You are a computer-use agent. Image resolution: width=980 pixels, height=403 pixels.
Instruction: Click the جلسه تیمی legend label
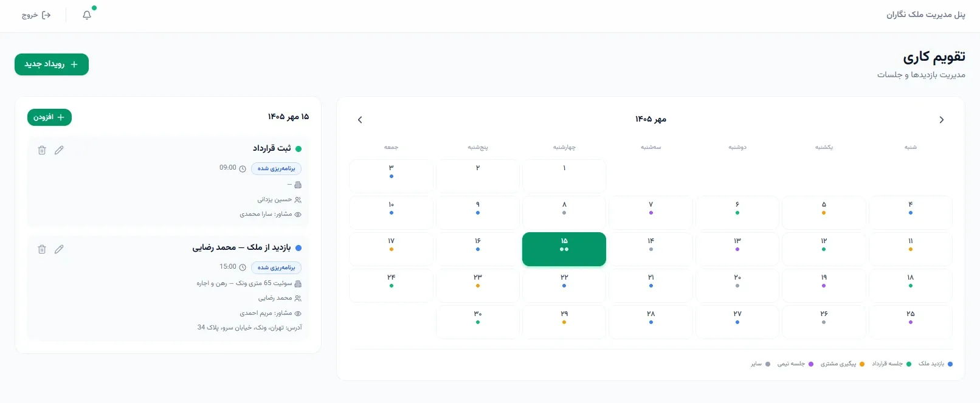pos(791,364)
